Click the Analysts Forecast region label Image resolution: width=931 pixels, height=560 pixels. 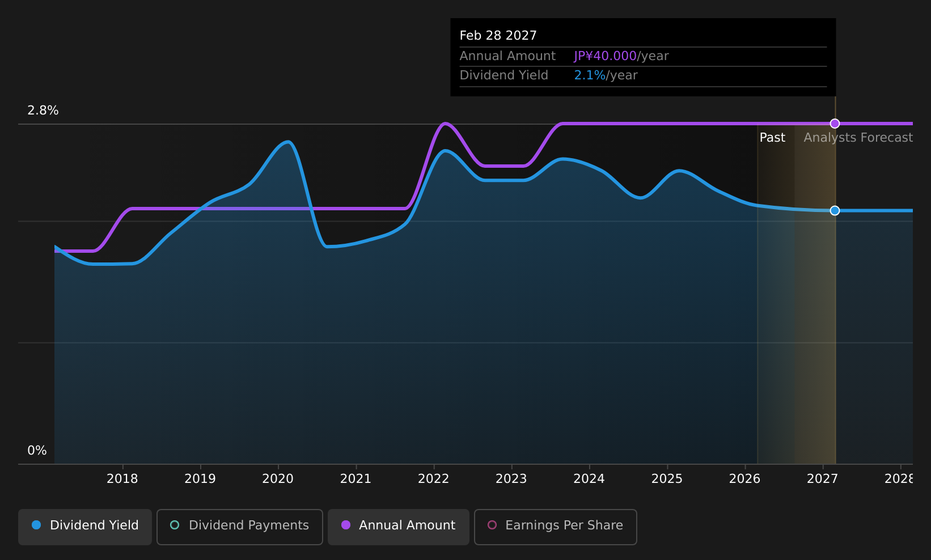858,138
